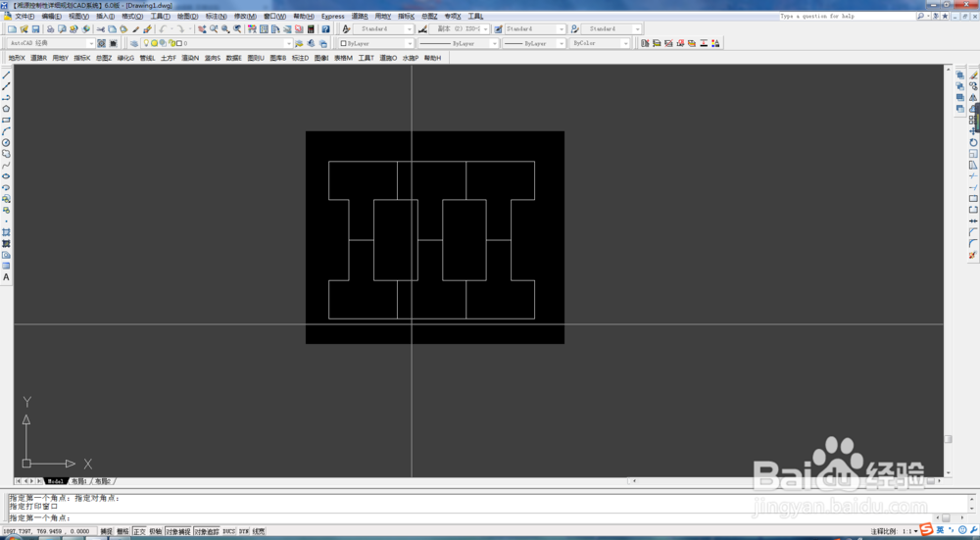
Task: Open the Layer Properties Manager icon
Action: pos(133,44)
